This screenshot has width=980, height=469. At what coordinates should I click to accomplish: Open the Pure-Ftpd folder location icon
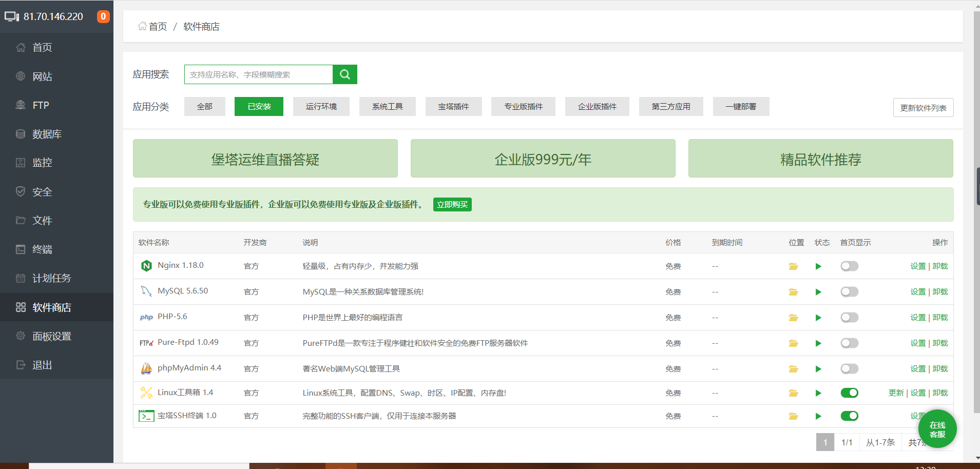[793, 343]
